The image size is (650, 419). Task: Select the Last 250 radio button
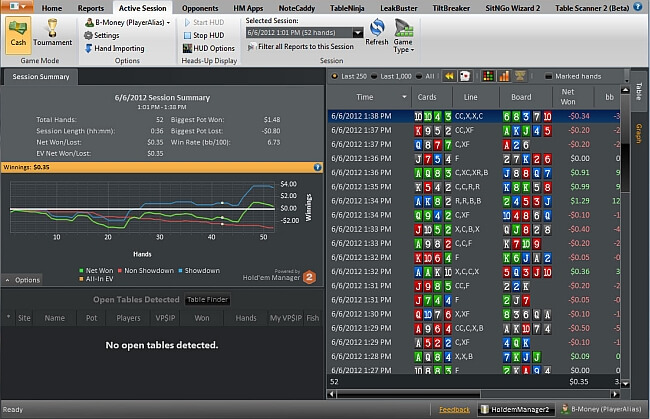click(x=333, y=76)
